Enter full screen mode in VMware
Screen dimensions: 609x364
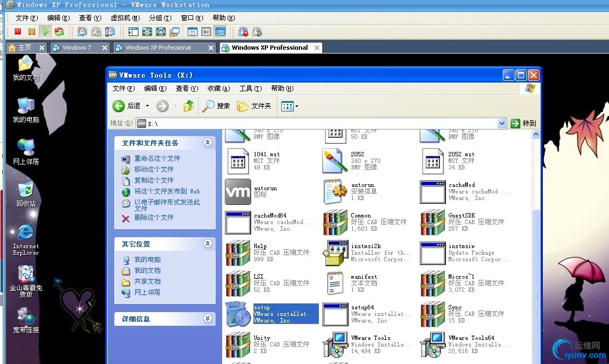click(161, 32)
